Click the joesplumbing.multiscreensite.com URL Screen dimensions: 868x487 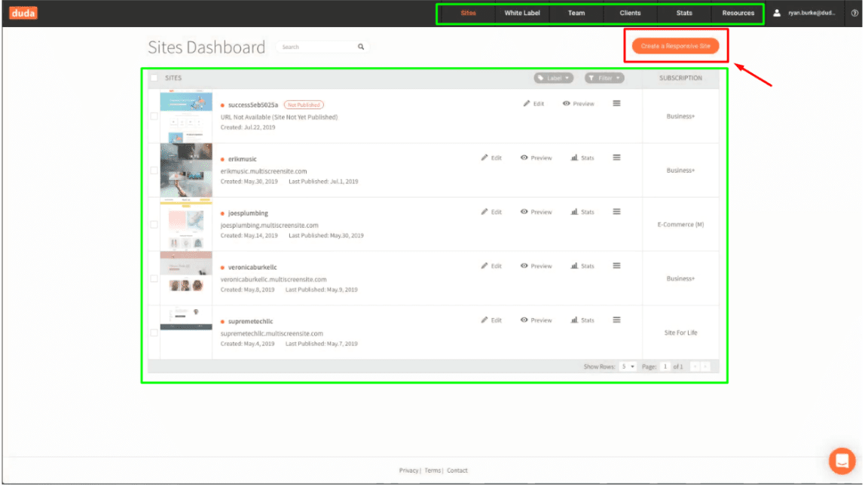[271, 227]
